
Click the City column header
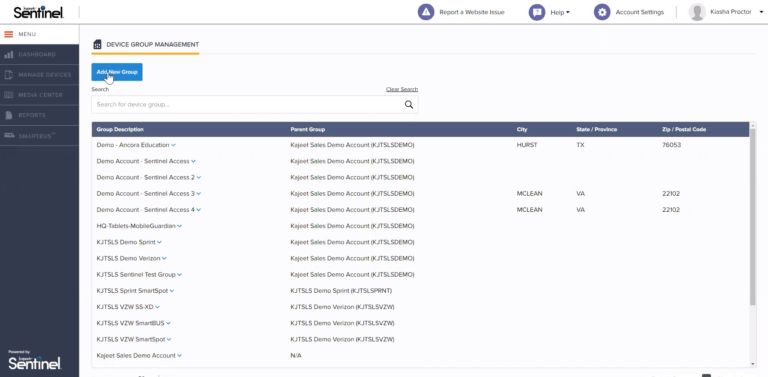521,129
